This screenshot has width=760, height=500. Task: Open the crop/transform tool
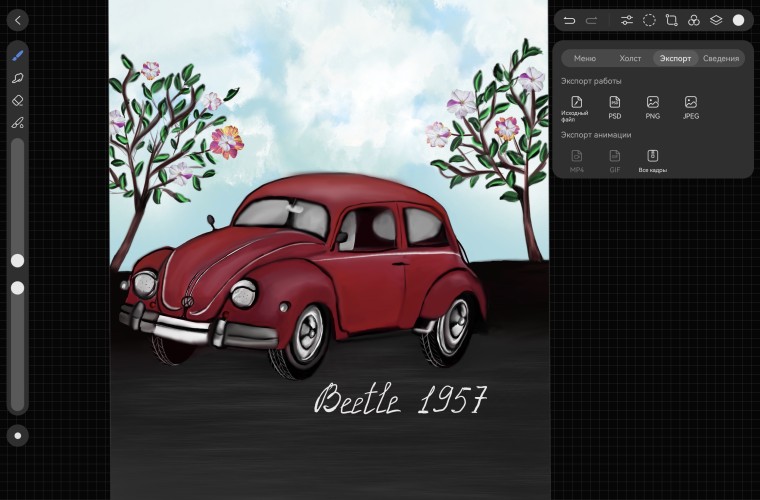click(671, 20)
